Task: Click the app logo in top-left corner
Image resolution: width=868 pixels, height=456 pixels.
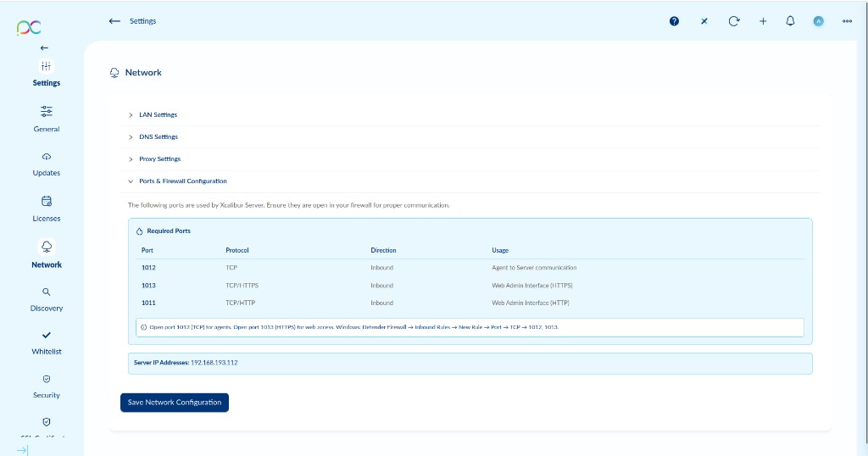Action: click(29, 28)
